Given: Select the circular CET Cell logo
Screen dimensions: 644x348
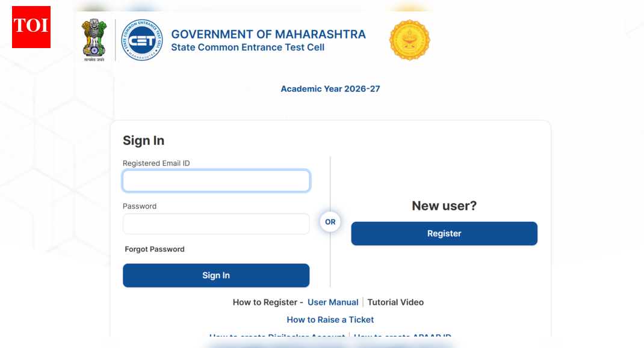Looking at the screenshot, I should pyautogui.click(x=141, y=40).
